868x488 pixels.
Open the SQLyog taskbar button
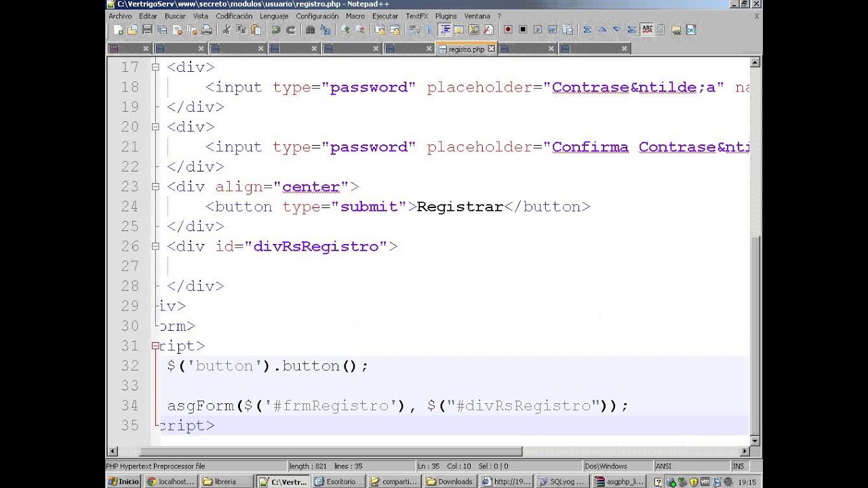point(562,482)
